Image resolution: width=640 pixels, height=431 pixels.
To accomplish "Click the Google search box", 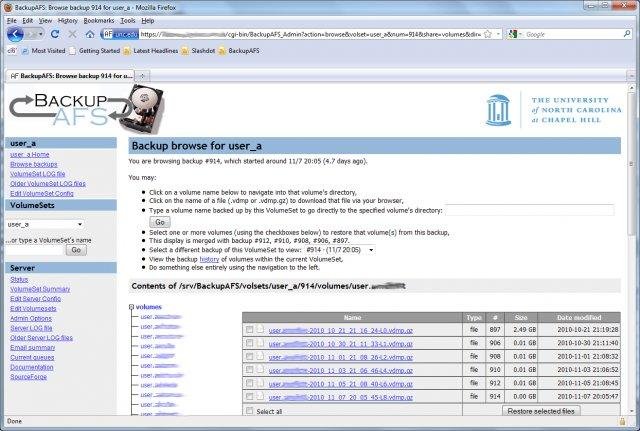I will coord(573,34).
